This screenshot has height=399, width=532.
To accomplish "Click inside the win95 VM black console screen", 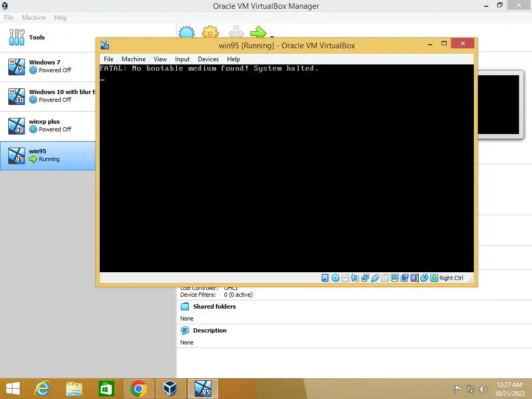I will [x=286, y=168].
